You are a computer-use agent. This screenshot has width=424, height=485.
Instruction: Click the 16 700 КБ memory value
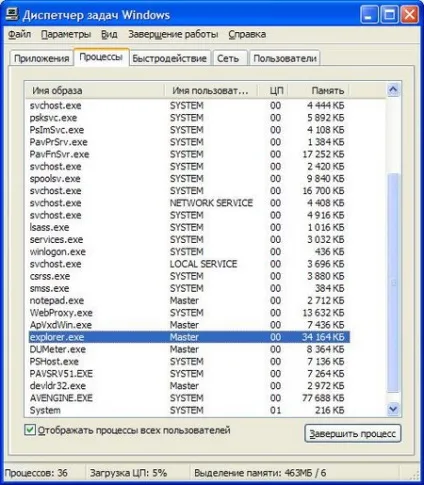[x=323, y=191]
